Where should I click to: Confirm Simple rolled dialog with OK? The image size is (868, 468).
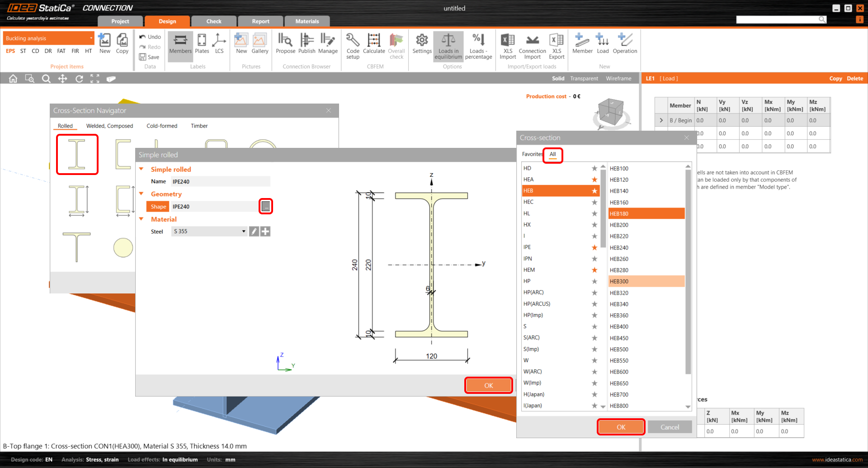point(489,386)
